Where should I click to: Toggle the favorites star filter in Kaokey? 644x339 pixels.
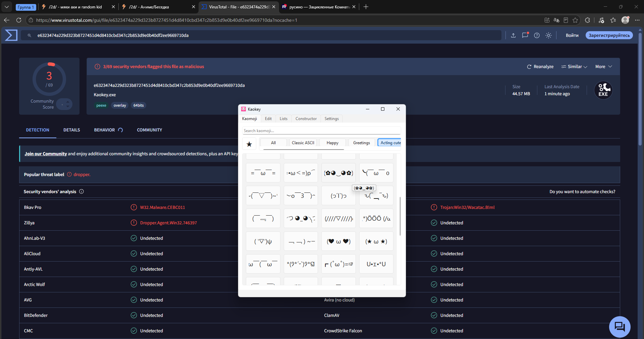(x=249, y=144)
